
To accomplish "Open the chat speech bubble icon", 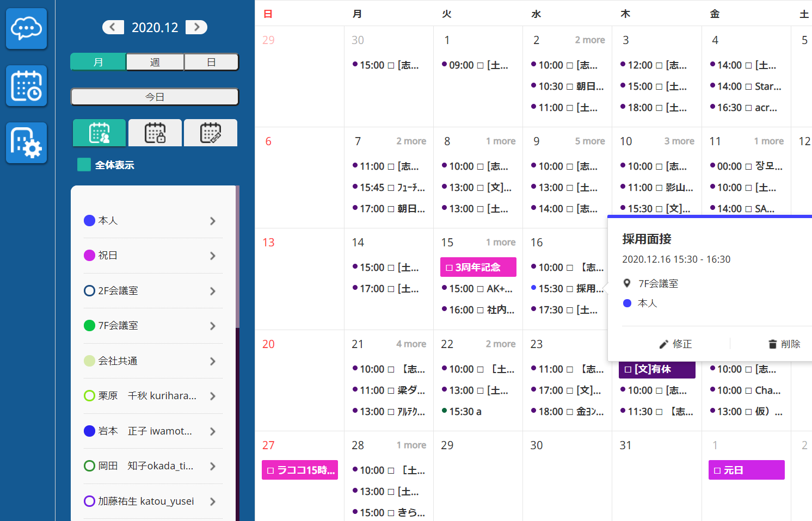I will pos(26,28).
